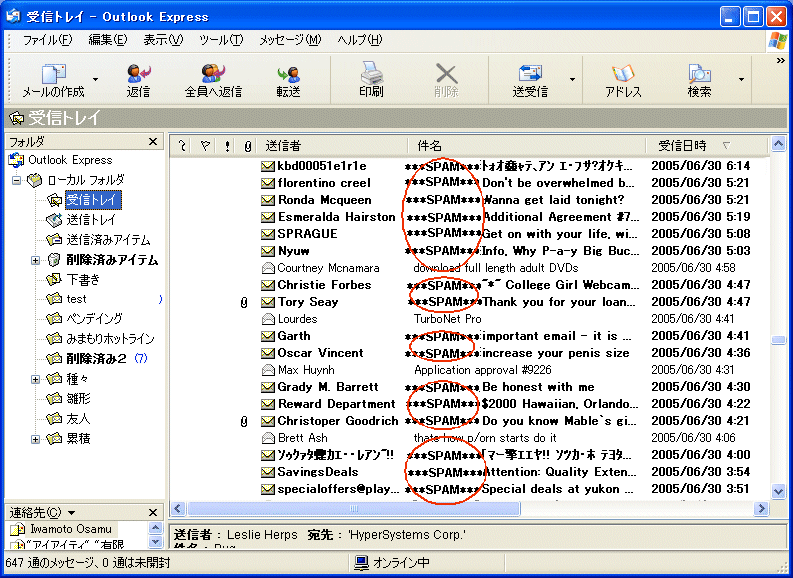Viewport: 793px width, 578px height.
Task: Open the ファイル(F) menu
Action: pos(47,40)
